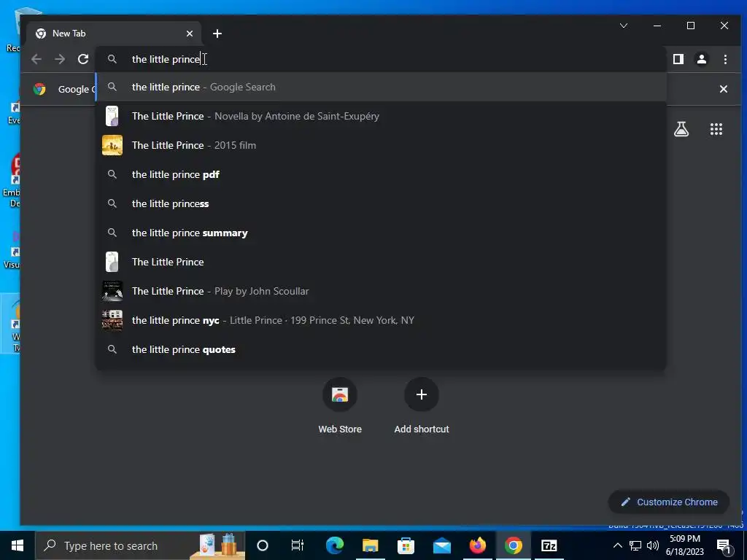This screenshot has height=560, width=747.
Task: Reload the page with the refresh icon
Action: [x=83, y=59]
